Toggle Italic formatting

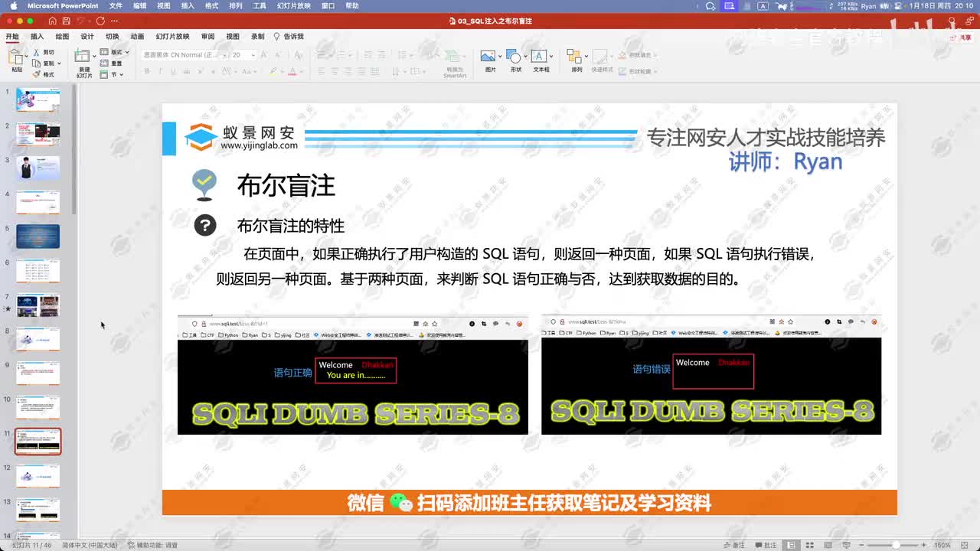point(160,71)
